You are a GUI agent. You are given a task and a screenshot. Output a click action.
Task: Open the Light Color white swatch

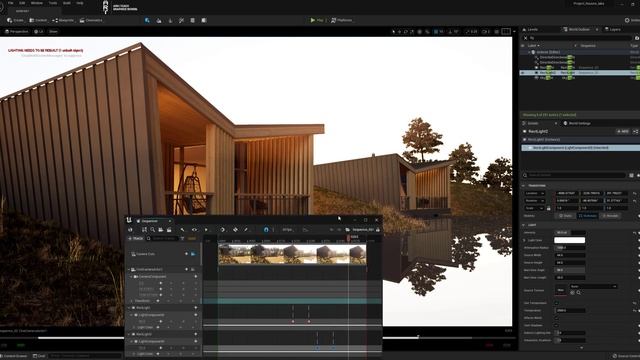click(x=569, y=240)
